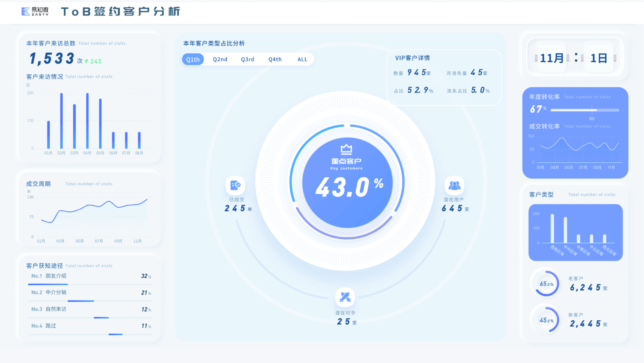Click the 潜在用户 645家 value

(455, 208)
